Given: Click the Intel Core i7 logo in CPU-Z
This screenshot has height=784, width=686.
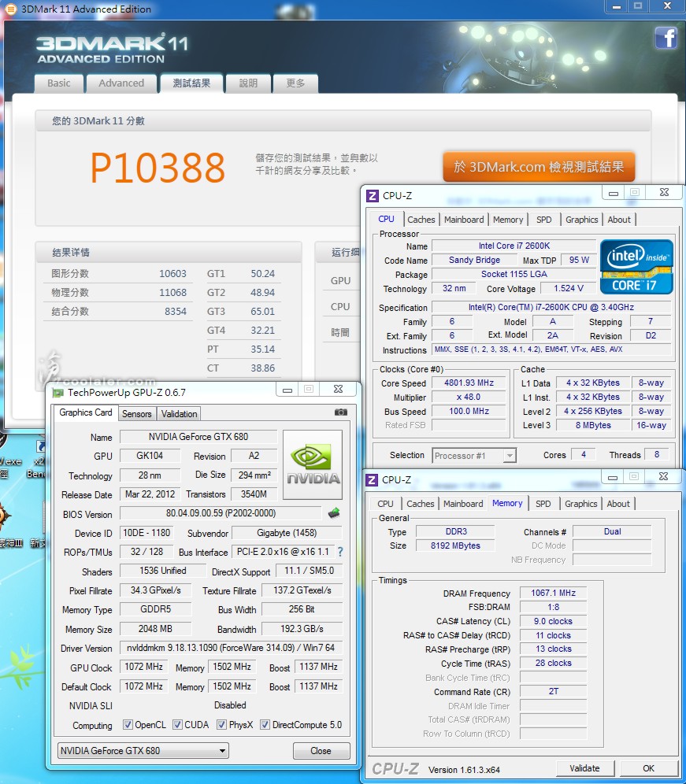Looking at the screenshot, I should [636, 267].
